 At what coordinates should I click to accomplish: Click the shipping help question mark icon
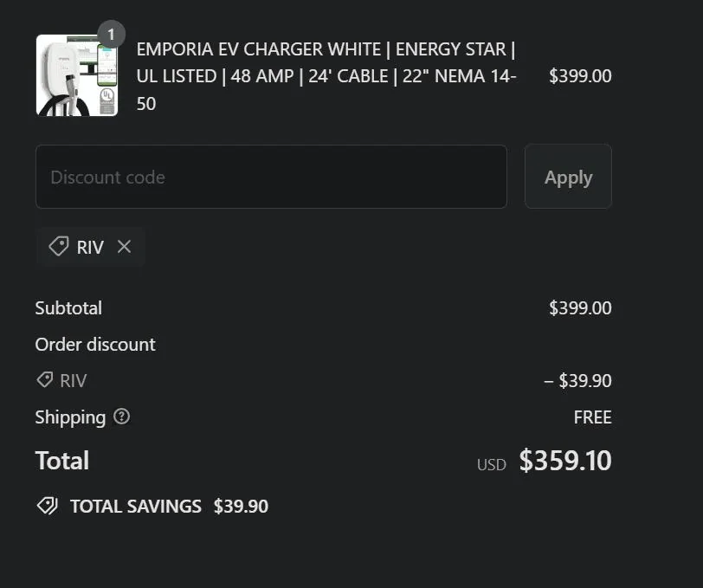[121, 417]
